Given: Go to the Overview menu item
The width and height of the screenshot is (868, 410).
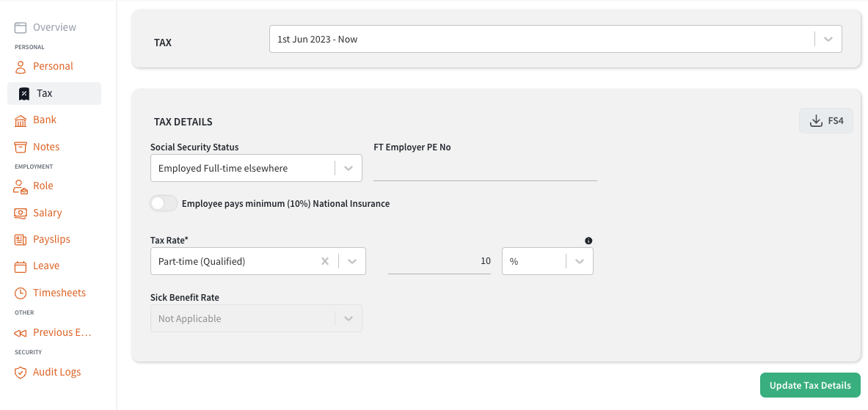Looking at the screenshot, I should tap(54, 27).
